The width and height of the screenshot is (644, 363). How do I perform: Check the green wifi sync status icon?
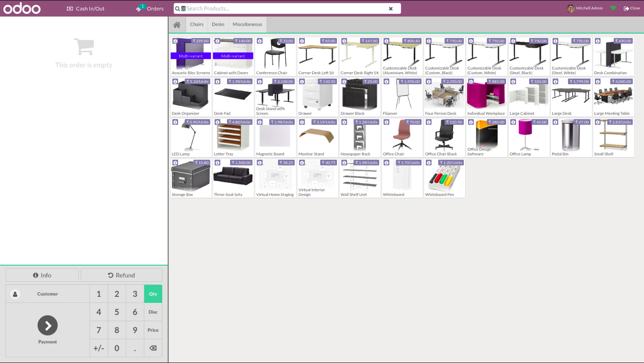[613, 8]
